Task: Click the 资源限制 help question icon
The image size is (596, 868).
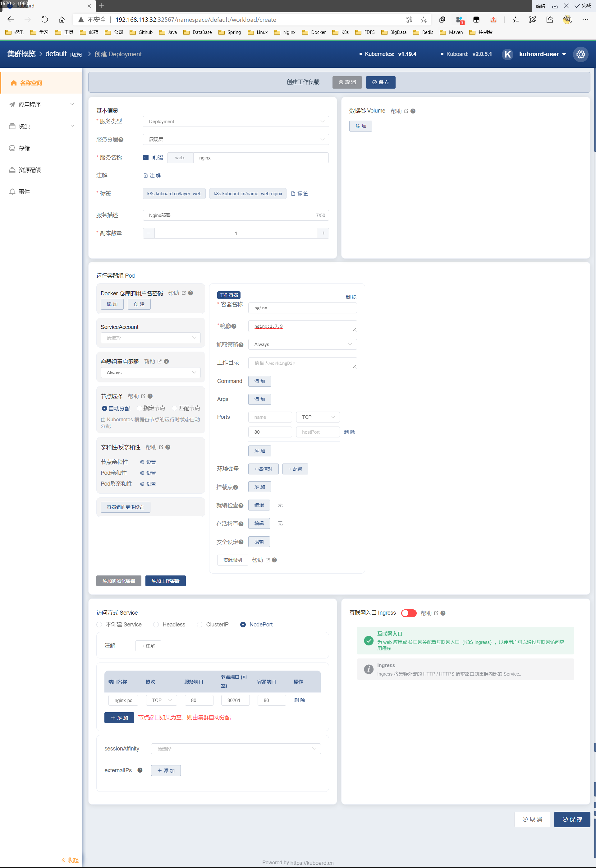Action: (x=274, y=560)
